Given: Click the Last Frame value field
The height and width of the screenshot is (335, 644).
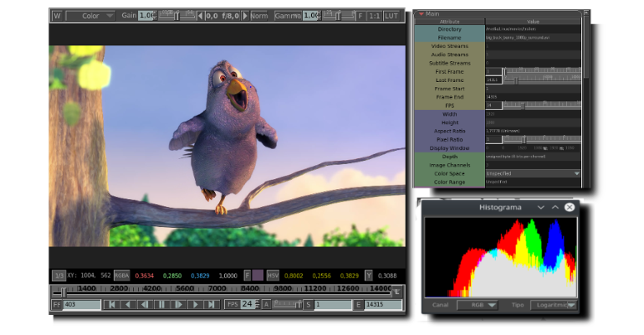Looking at the screenshot, I should coord(494,80).
